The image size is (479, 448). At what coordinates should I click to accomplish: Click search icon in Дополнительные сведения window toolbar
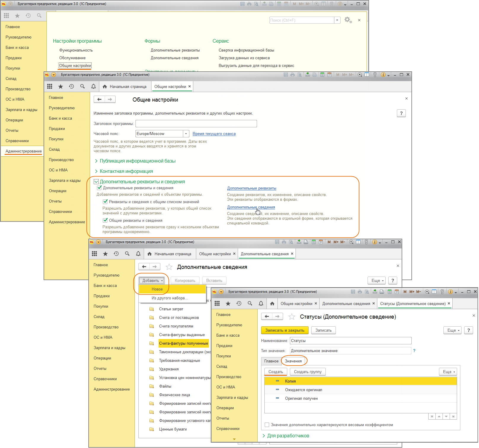click(x=127, y=254)
